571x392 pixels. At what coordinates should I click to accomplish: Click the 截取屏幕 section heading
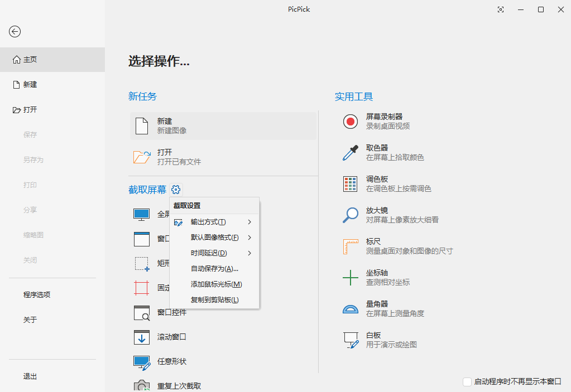point(147,190)
